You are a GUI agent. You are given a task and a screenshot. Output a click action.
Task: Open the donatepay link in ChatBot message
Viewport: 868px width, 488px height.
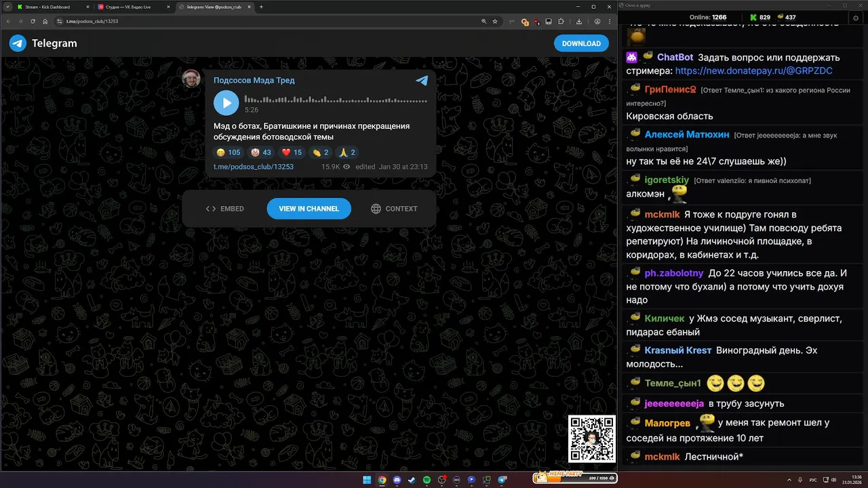(x=753, y=70)
